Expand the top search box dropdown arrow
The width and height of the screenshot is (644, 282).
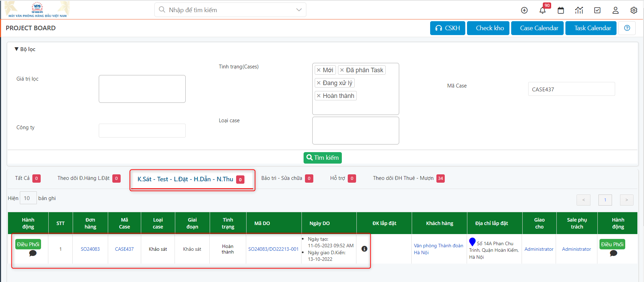(299, 10)
